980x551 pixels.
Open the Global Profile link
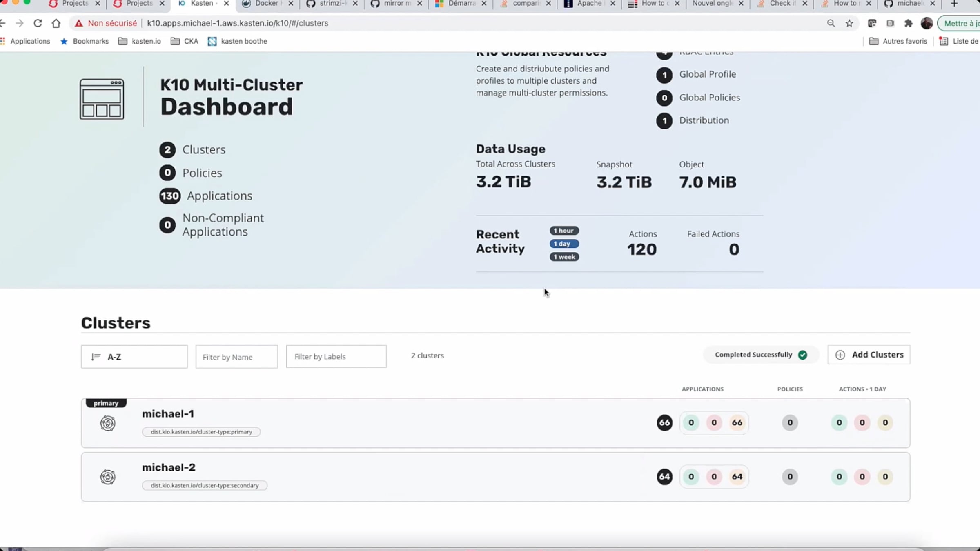click(708, 74)
